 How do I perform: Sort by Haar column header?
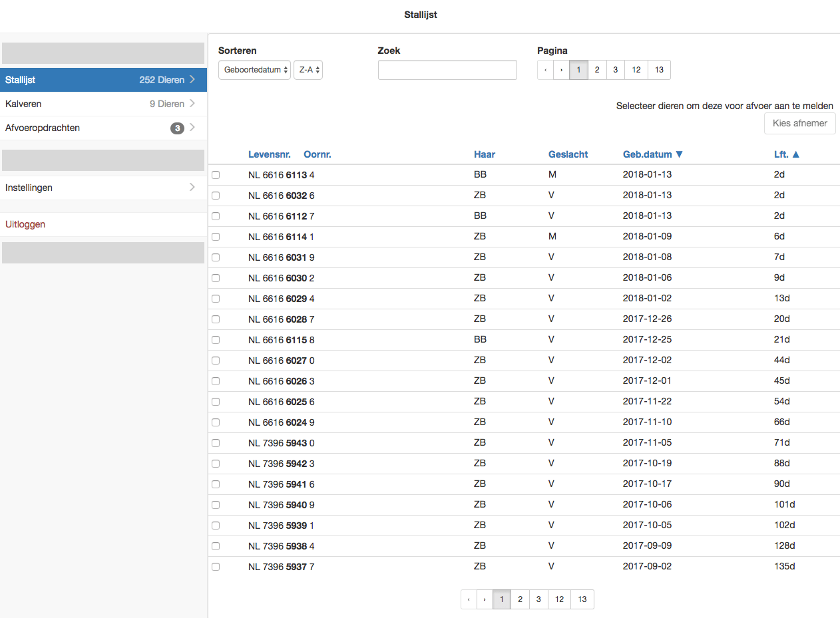pyautogui.click(x=485, y=154)
